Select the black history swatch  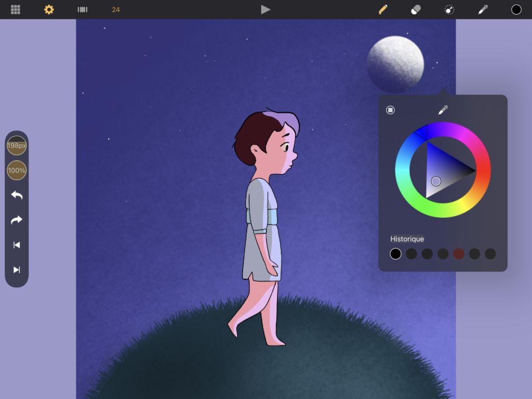click(395, 254)
